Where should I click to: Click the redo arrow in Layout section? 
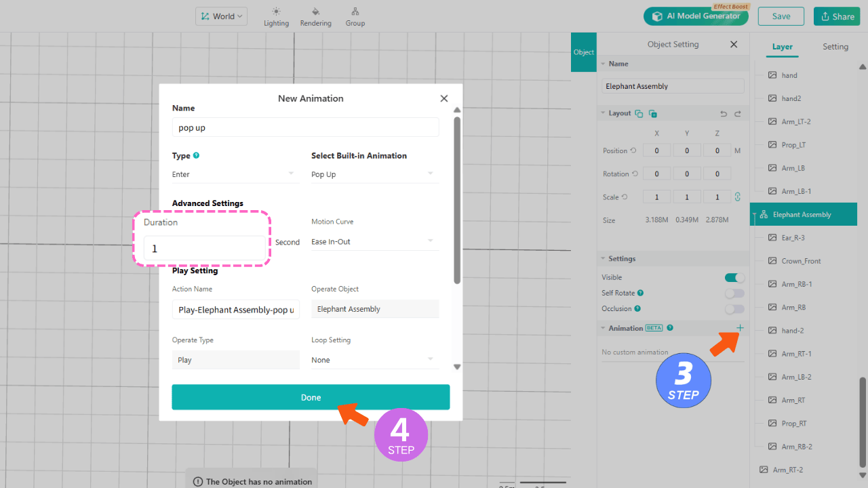(738, 114)
